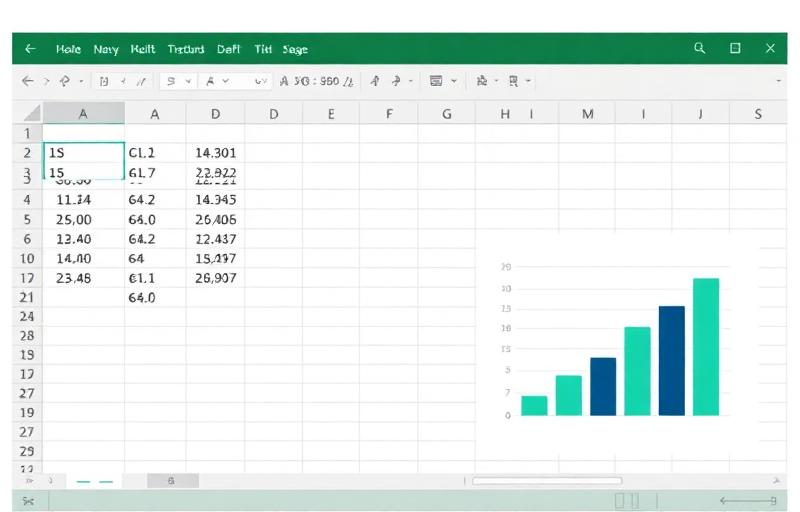Click the scissors icon in the status bar

(28, 501)
